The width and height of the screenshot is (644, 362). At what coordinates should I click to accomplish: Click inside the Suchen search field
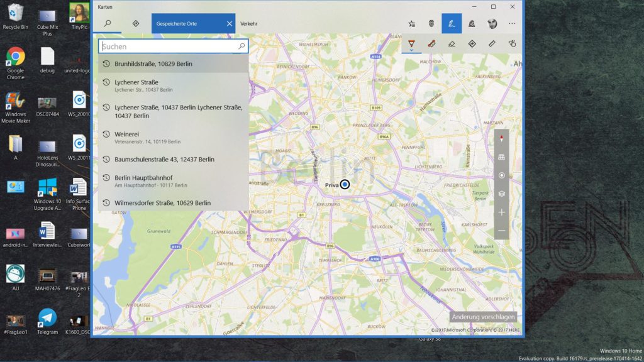170,46
